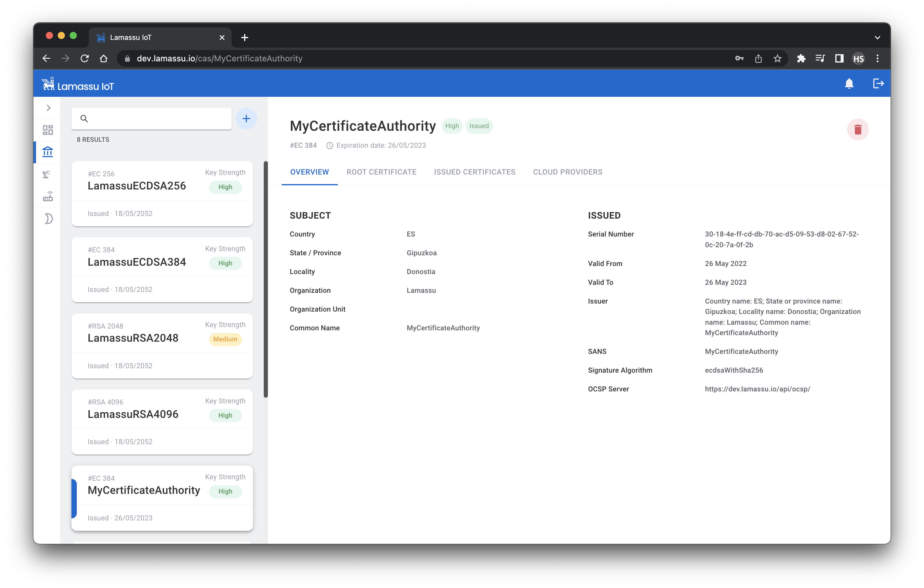Open a new browser tab
Viewport: 924px width, 588px height.
tap(244, 37)
